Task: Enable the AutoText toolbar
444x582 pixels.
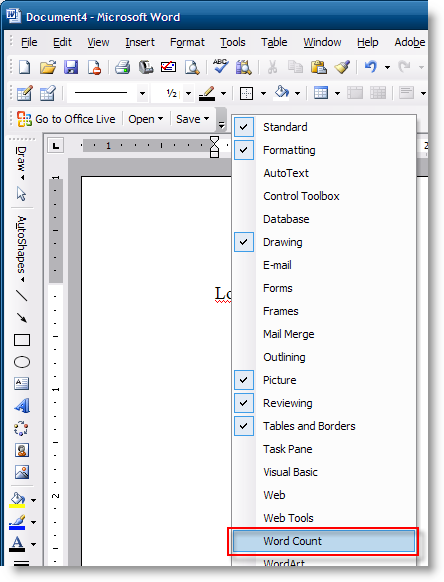Action: click(324, 173)
